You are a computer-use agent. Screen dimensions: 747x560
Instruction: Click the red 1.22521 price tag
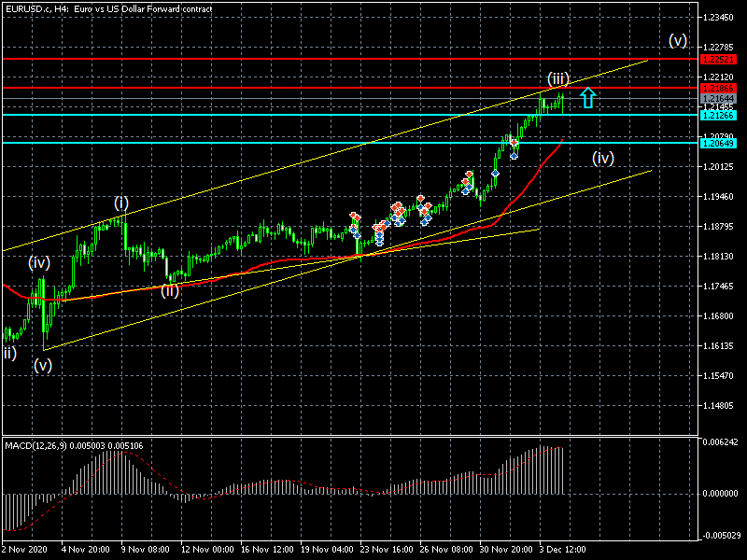[x=717, y=59]
